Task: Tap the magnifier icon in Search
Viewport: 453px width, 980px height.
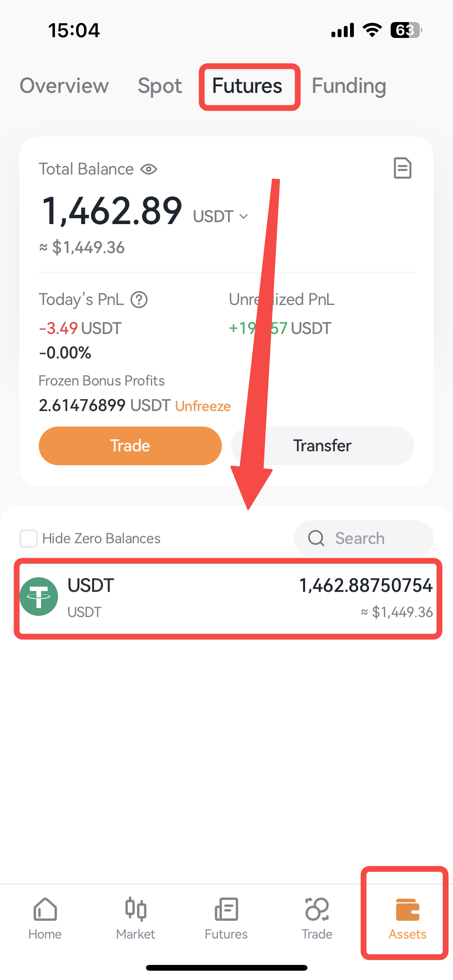Action: click(x=316, y=538)
